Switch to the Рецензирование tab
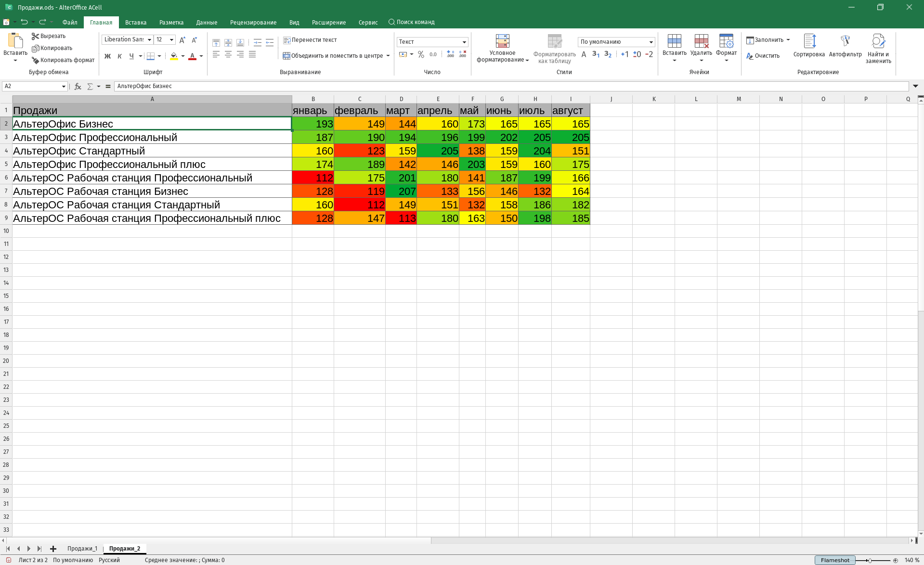The width and height of the screenshot is (924, 565). [253, 22]
